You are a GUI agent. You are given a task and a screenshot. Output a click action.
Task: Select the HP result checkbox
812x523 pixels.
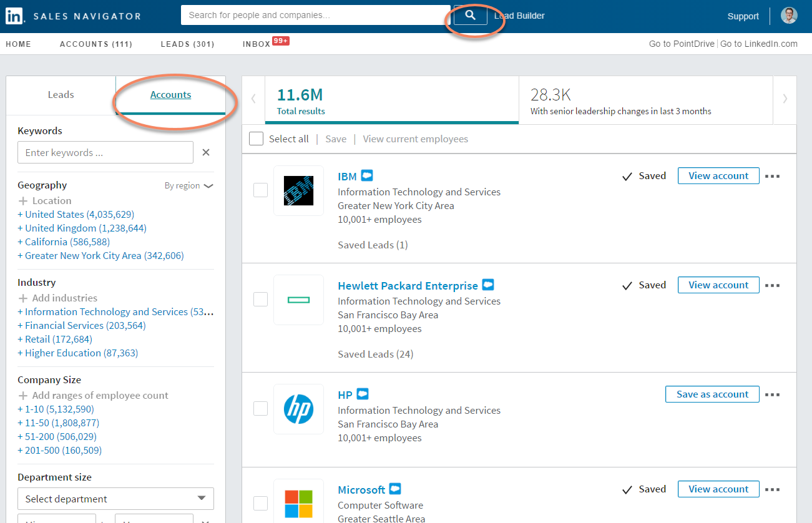[x=260, y=409]
